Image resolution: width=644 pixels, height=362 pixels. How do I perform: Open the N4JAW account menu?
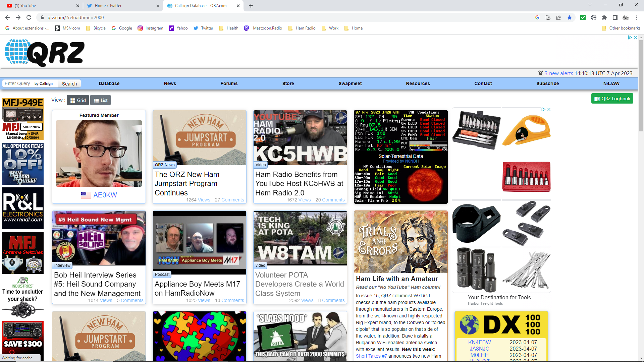click(611, 83)
